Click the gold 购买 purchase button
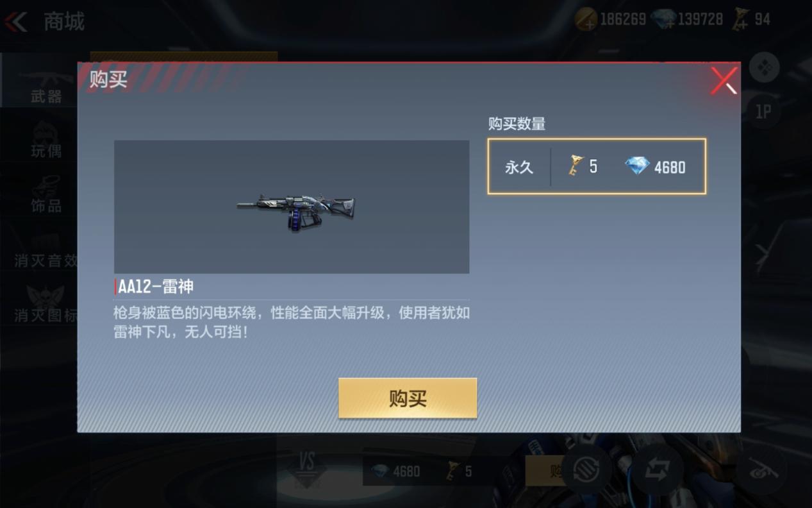This screenshot has height=508, width=812. pos(408,398)
